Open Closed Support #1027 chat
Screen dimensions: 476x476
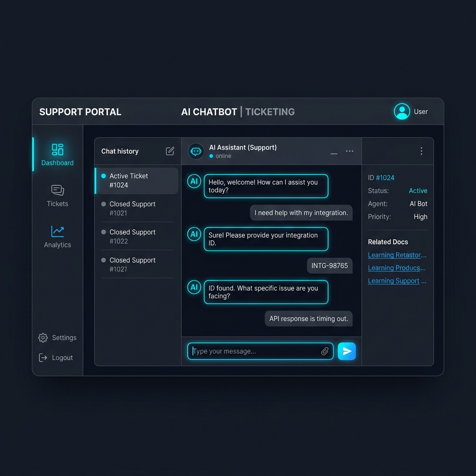[x=137, y=264]
